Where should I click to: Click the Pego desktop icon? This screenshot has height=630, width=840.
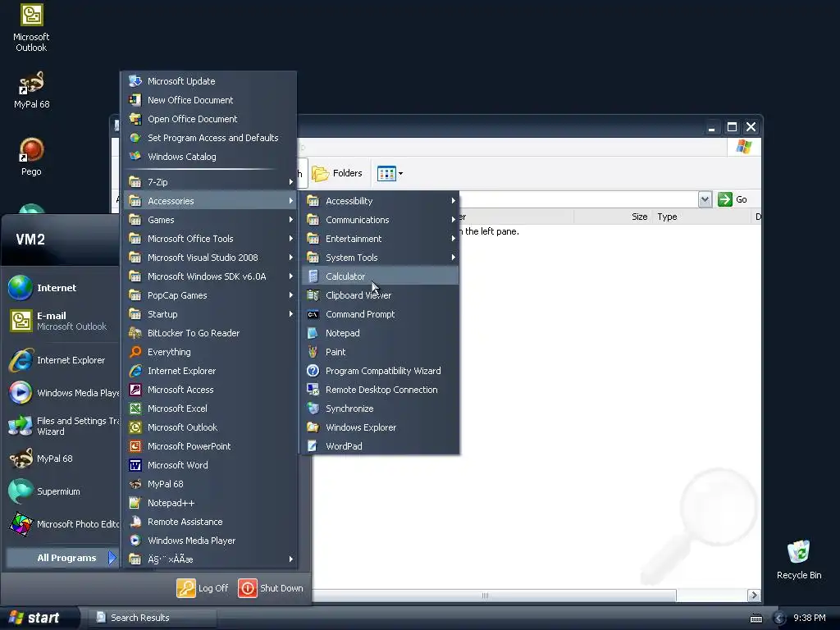tap(31, 150)
